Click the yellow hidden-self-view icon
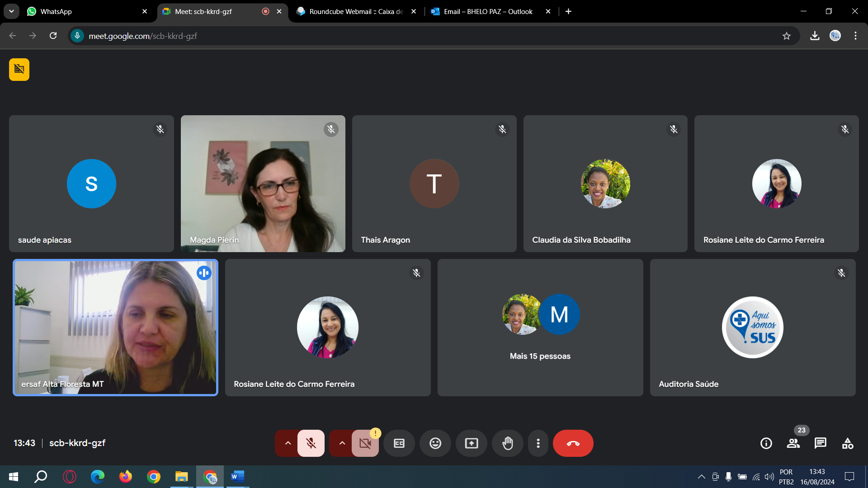Viewport: 868px width, 488px height. point(19,70)
